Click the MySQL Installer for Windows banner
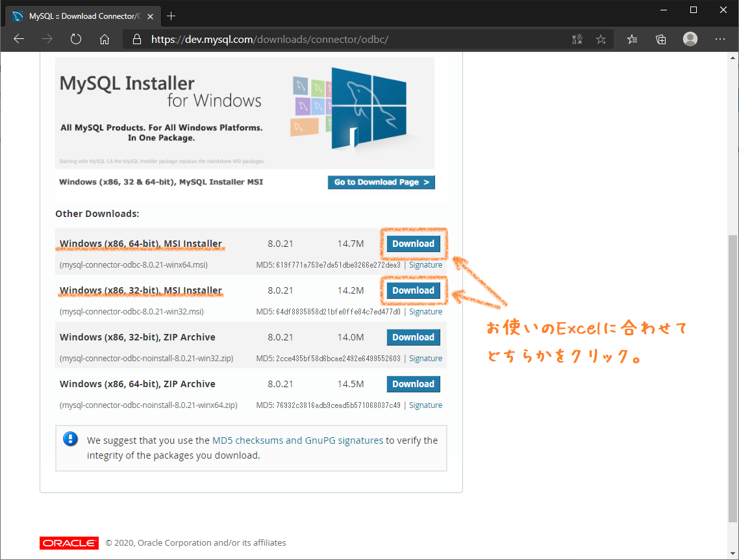Image resolution: width=739 pixels, height=560 pixels. (245, 113)
